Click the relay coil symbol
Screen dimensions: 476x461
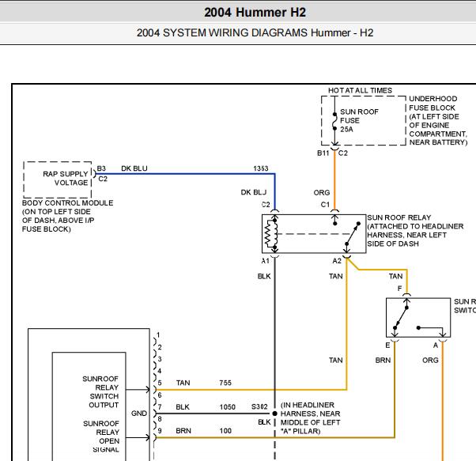271,233
